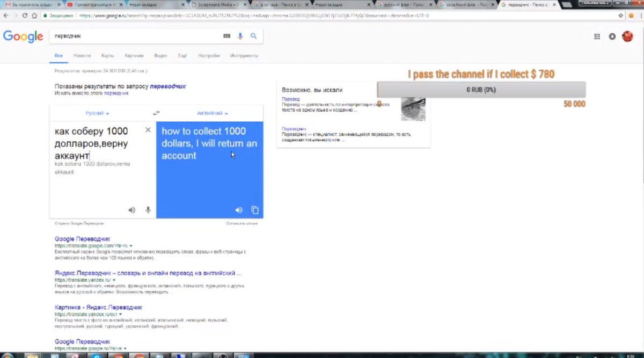The height and width of the screenshot is (358, 644).
Task: Open the Перевод suggestion in side panel
Action: pos(290,99)
